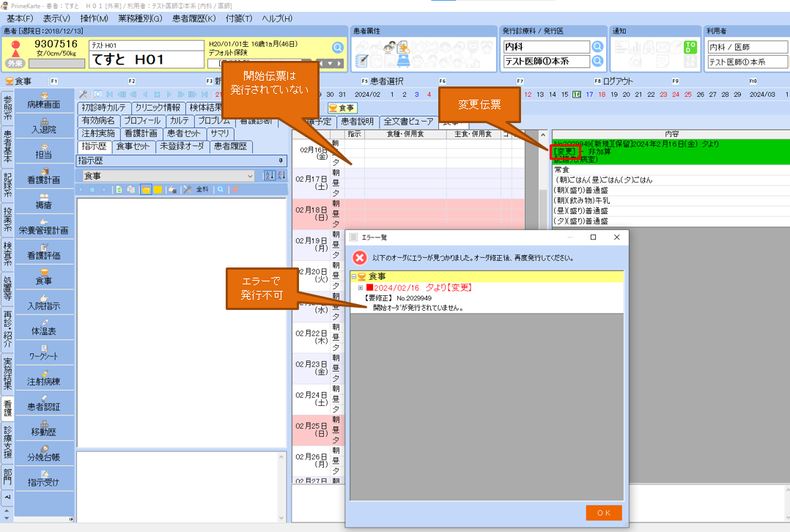Select highlighted day 16 in calendar strip
Image resolution: width=790 pixels, height=532 pixels.
[x=577, y=95]
